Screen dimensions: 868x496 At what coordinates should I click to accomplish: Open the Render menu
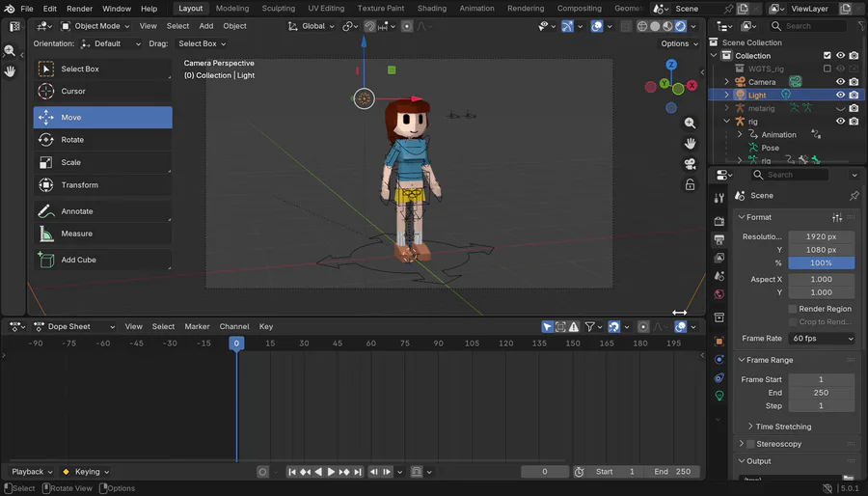tap(79, 9)
